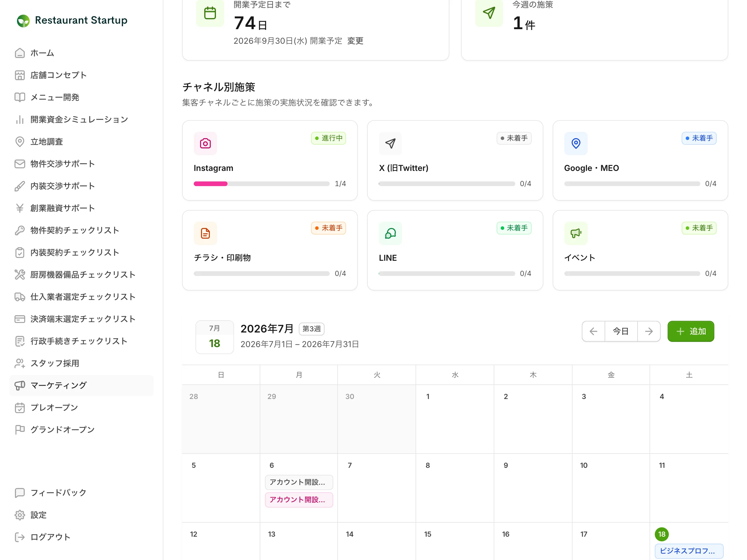The width and height of the screenshot is (747, 560).
Task: Open the メニュー開発 menu item
Action: coord(81,97)
